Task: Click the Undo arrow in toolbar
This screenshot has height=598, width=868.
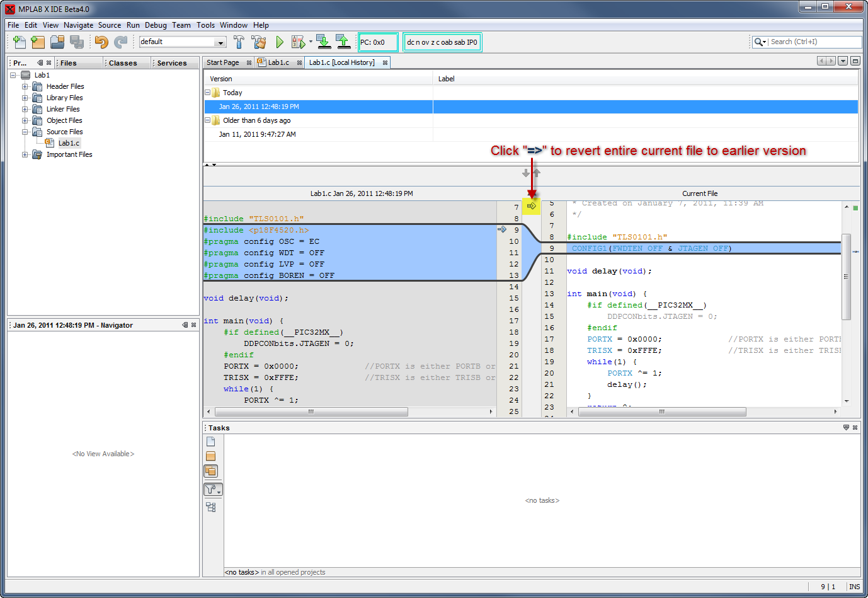Action: coord(101,42)
